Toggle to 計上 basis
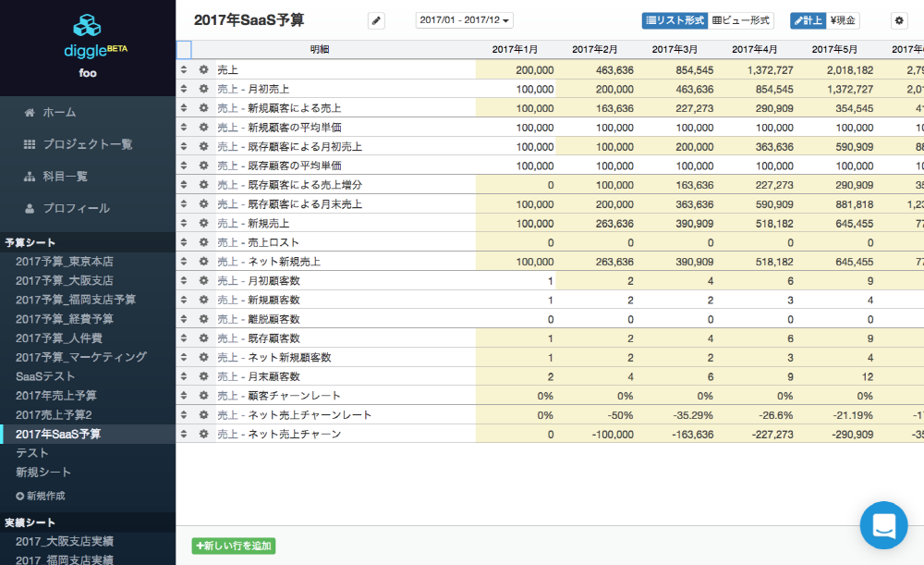 point(808,20)
